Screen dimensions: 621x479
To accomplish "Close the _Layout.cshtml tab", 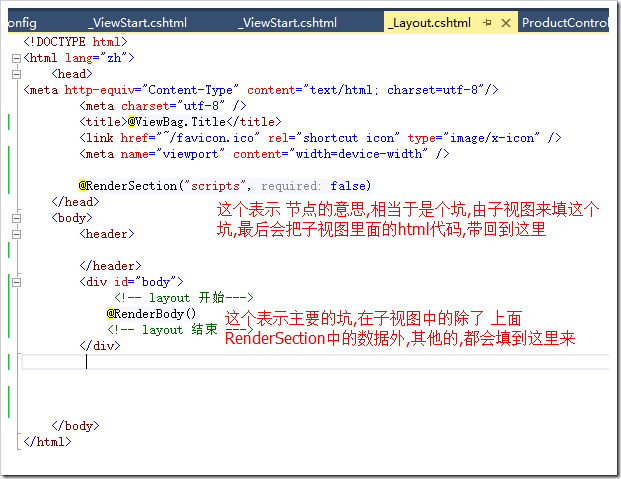I will [x=506, y=23].
